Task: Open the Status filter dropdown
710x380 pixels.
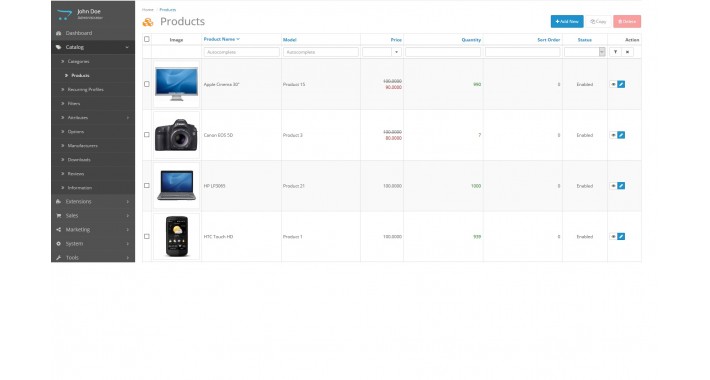Action: click(x=585, y=52)
